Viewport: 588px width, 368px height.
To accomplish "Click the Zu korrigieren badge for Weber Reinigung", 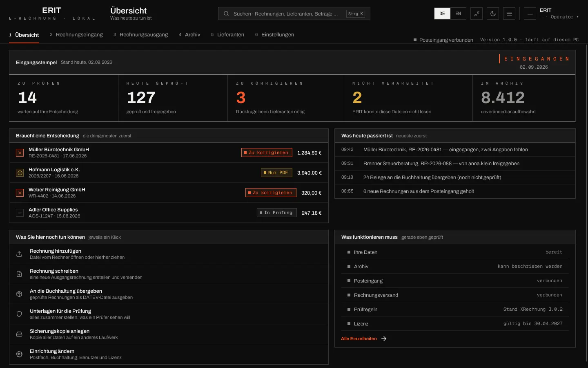I will [271, 193].
